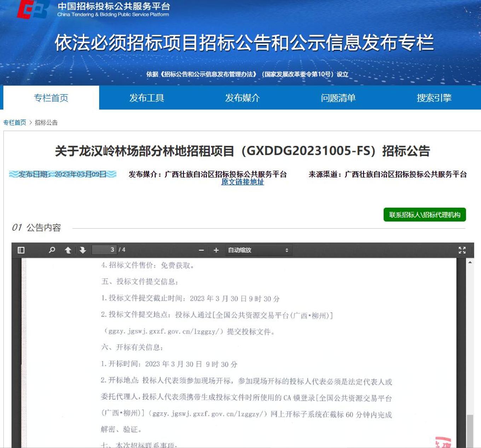This screenshot has height=448, width=481.
Task: Toggle the PDF sidebar panel
Action: pos(21,250)
